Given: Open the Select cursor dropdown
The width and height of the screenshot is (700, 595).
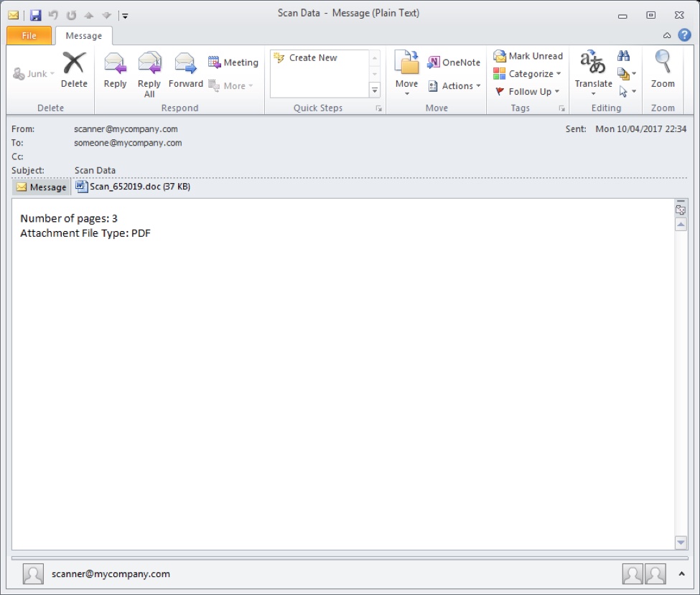Looking at the screenshot, I should pos(626,91).
